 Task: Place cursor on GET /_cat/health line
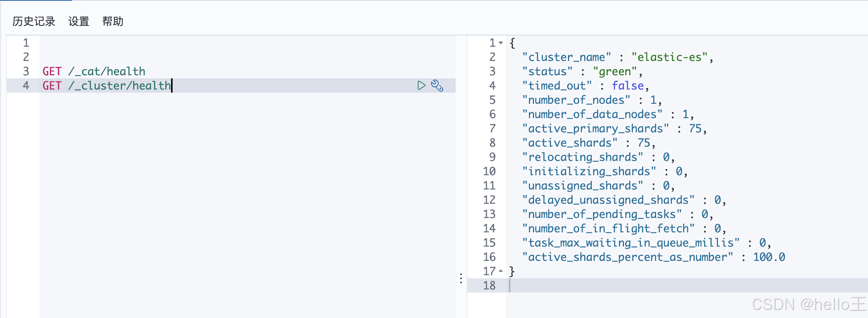94,71
